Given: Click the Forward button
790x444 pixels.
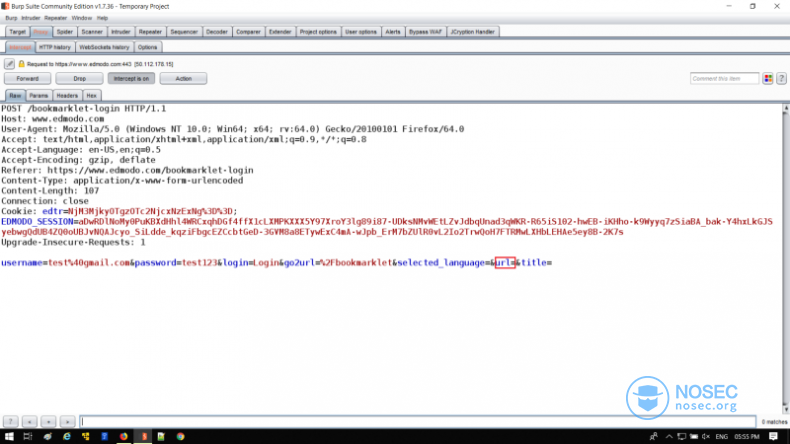Looking at the screenshot, I should point(27,79).
